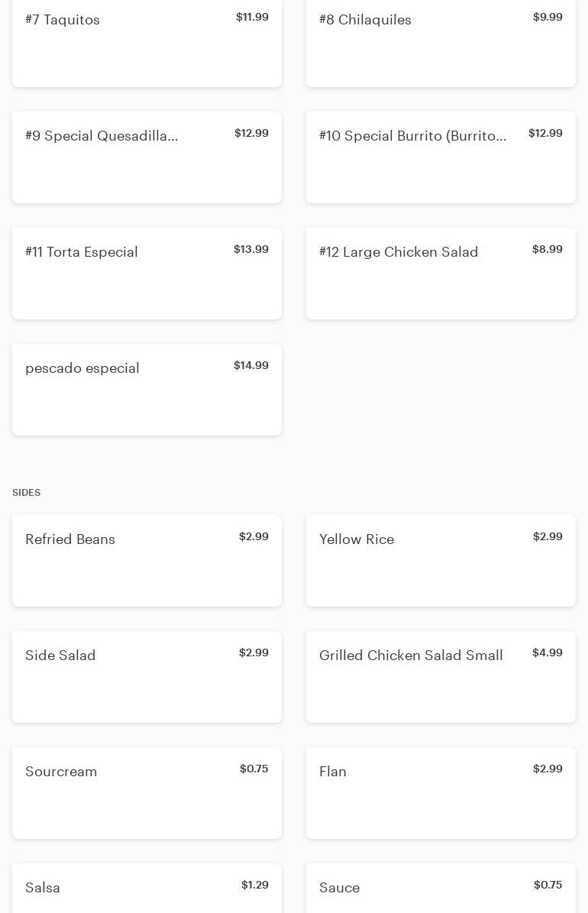Open #10 Special Burrito item
This screenshot has width=588, height=913.
pos(441,157)
